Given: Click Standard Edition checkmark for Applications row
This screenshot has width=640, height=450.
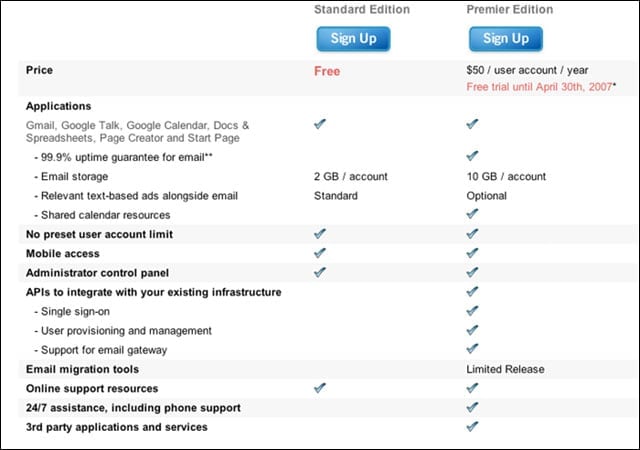Looking at the screenshot, I should pos(320,123).
